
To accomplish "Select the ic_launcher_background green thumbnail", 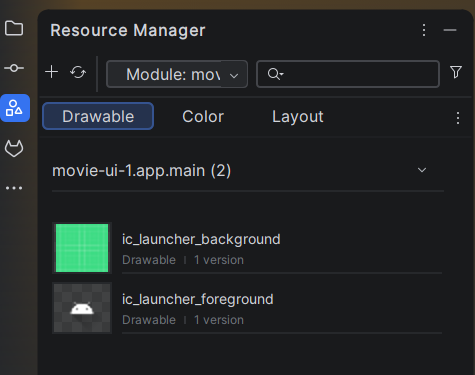I will tap(82, 248).
